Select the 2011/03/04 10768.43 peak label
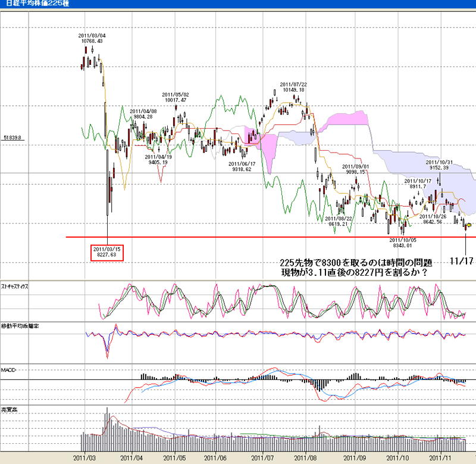 91,38
